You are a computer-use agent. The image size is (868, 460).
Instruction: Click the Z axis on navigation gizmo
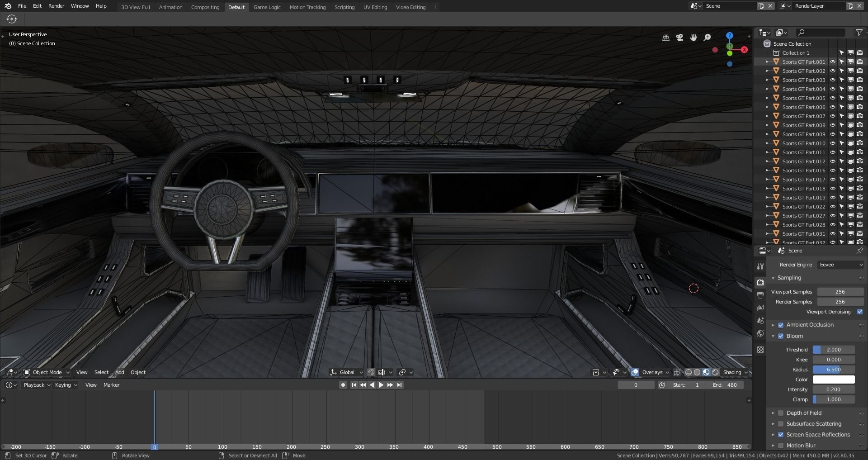tap(729, 35)
